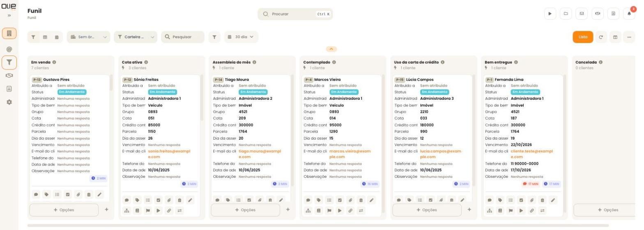This screenshot has height=230, width=644.
Task: Click the info icon next to 'Assembleia do mês'
Action: tap(254, 62)
